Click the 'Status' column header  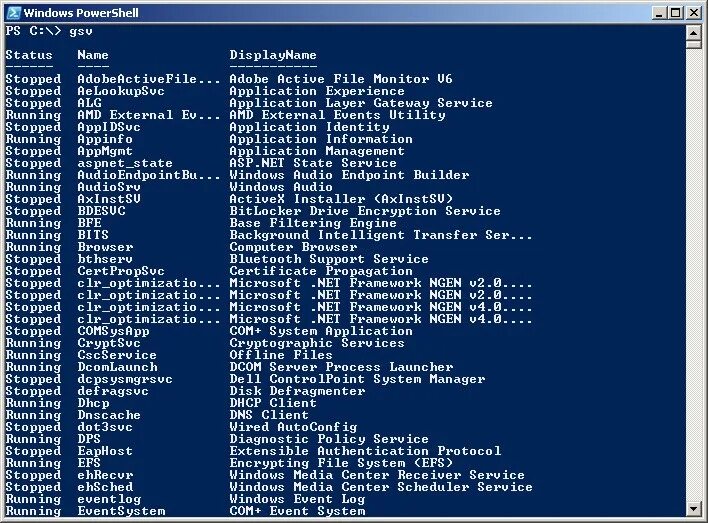[29, 55]
